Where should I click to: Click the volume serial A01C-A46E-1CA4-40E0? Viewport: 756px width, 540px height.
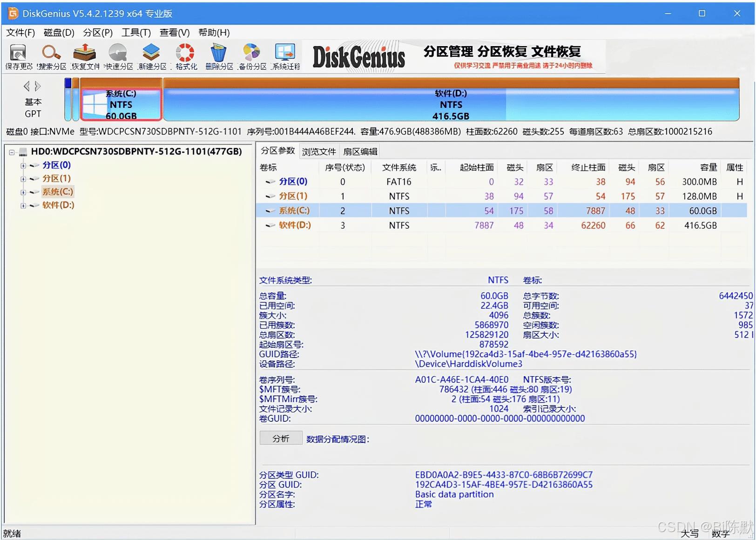pyautogui.click(x=461, y=380)
